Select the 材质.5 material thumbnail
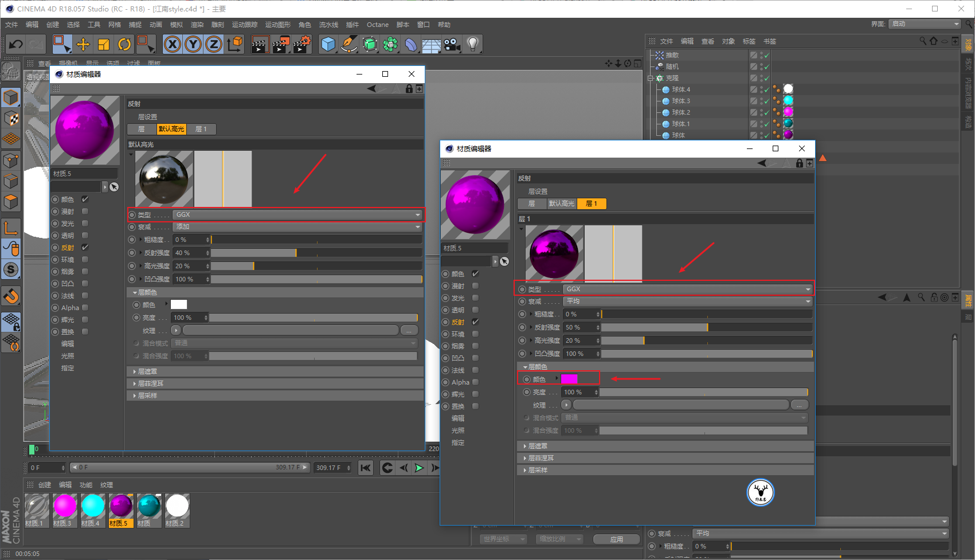 tap(121, 510)
